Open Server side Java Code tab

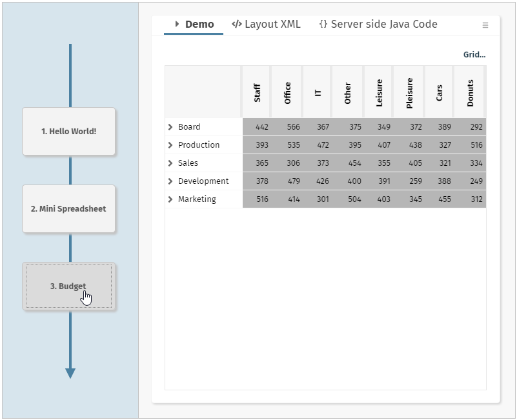pos(378,25)
